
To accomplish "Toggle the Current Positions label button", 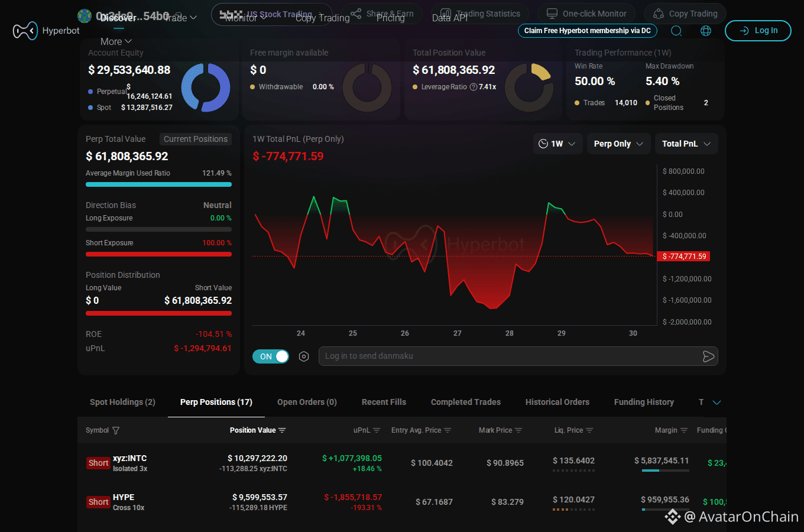I will [196, 139].
